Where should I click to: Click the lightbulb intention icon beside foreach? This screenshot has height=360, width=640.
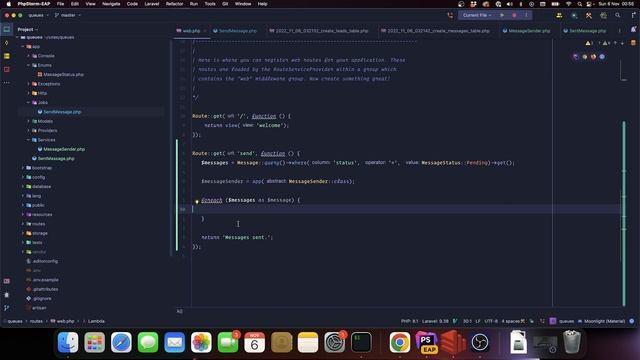click(x=197, y=201)
